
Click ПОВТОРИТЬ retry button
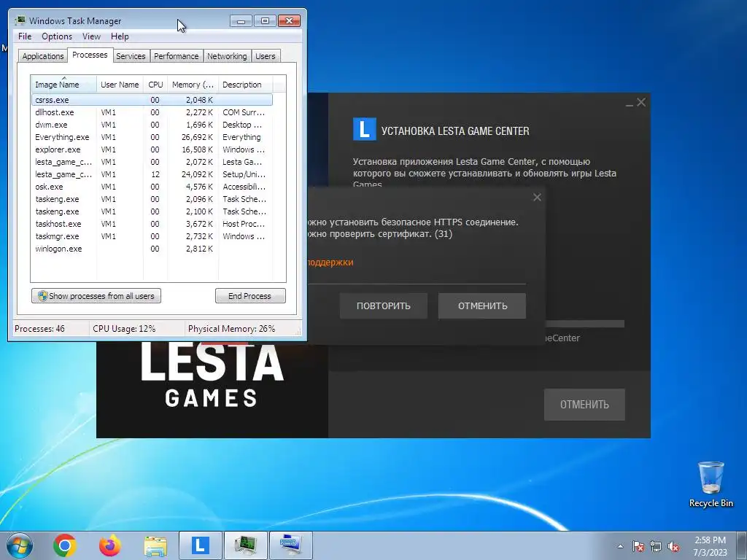pos(384,306)
